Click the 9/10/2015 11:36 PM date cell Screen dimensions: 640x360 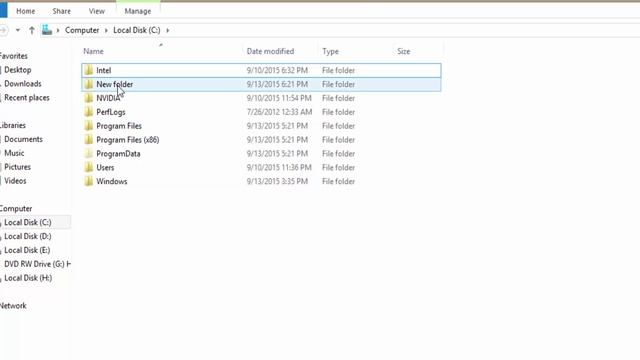pyautogui.click(x=279, y=167)
